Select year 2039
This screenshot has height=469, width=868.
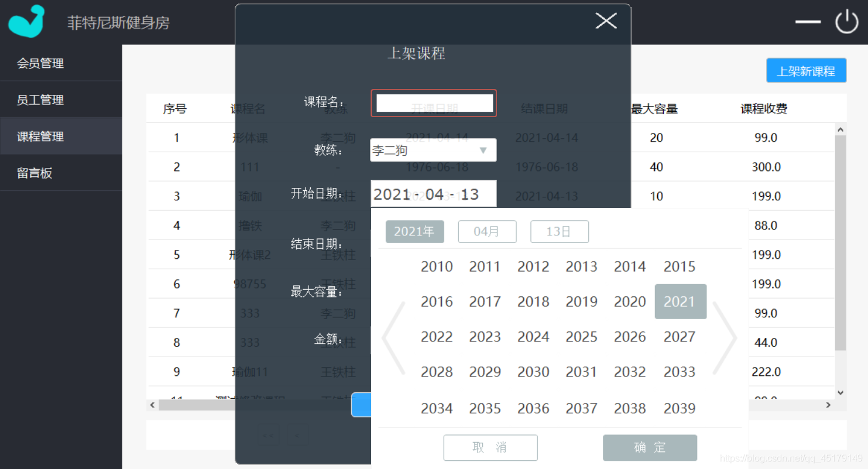(x=680, y=408)
